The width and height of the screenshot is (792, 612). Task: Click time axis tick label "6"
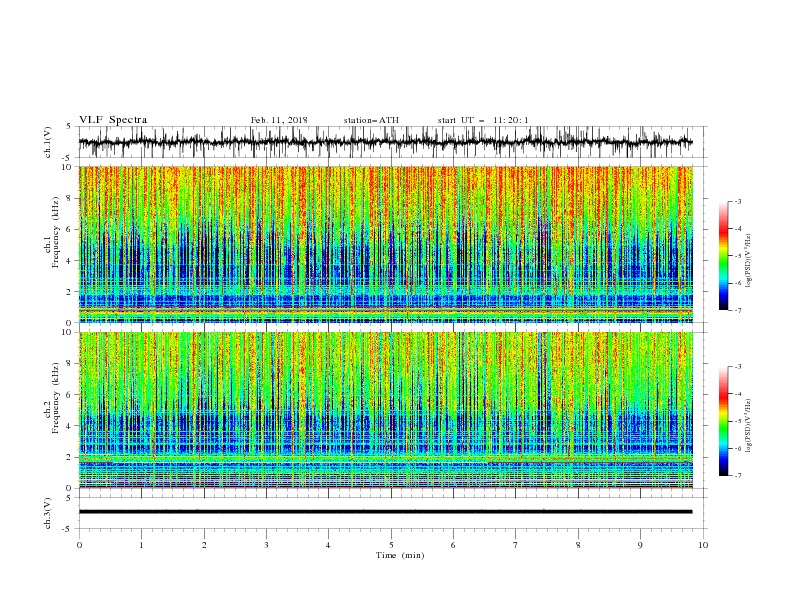(x=453, y=545)
